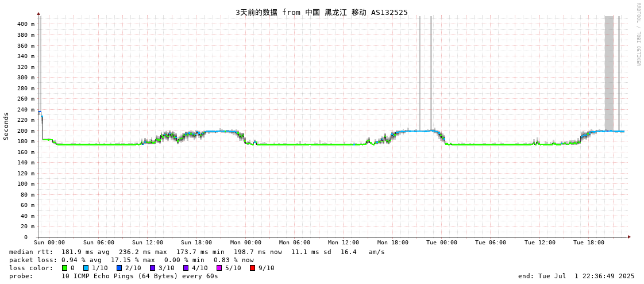
Task: Click the '0.83 % now' packet loss value
Action: point(234,260)
